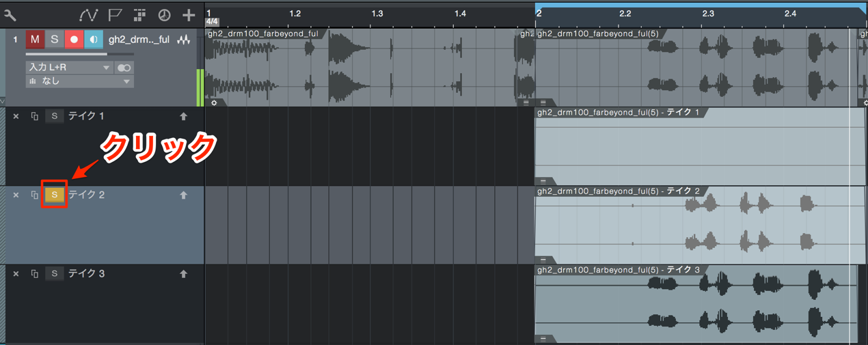Click ruler position 2.2
This screenshot has width=868, height=345.
(625, 14)
